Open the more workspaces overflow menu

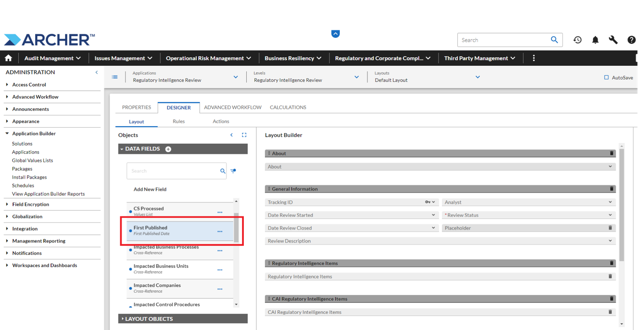click(534, 58)
